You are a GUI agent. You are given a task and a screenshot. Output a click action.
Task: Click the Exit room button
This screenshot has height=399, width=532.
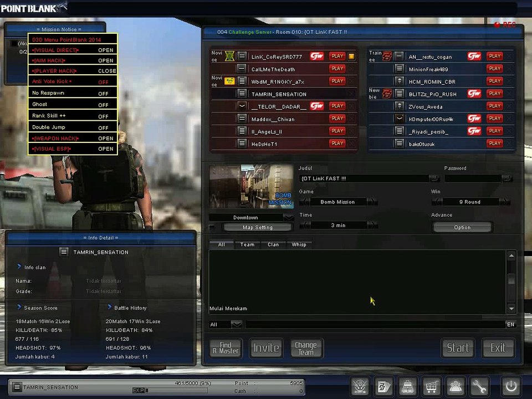click(498, 348)
